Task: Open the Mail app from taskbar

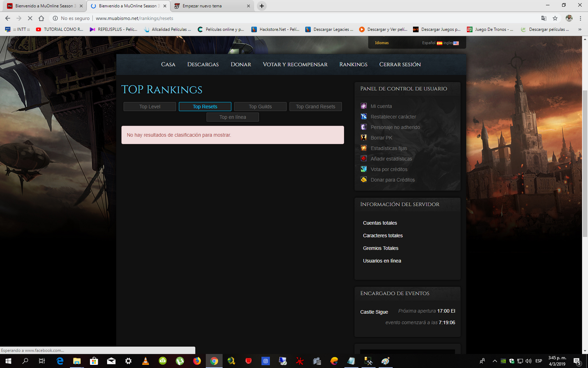Action: [111, 361]
